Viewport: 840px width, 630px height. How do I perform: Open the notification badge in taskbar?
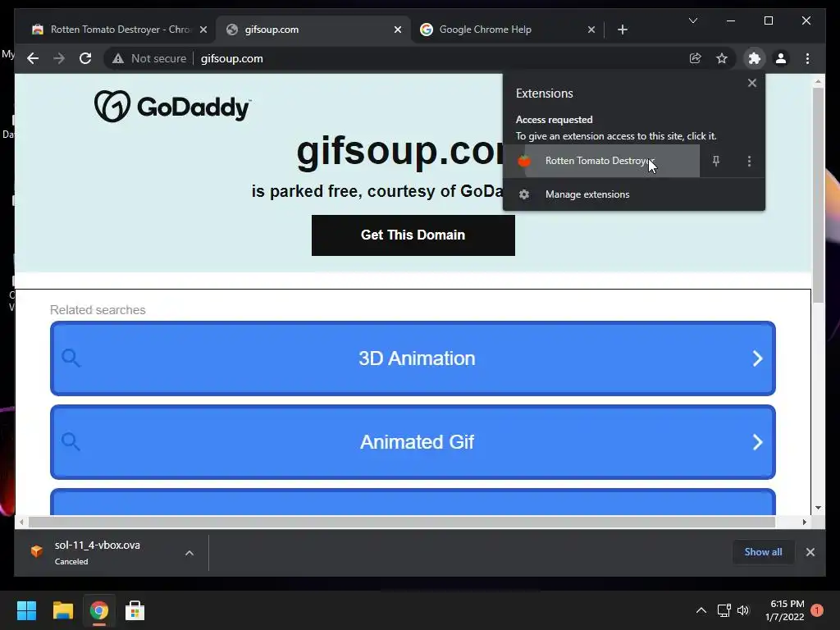pyautogui.click(x=817, y=610)
